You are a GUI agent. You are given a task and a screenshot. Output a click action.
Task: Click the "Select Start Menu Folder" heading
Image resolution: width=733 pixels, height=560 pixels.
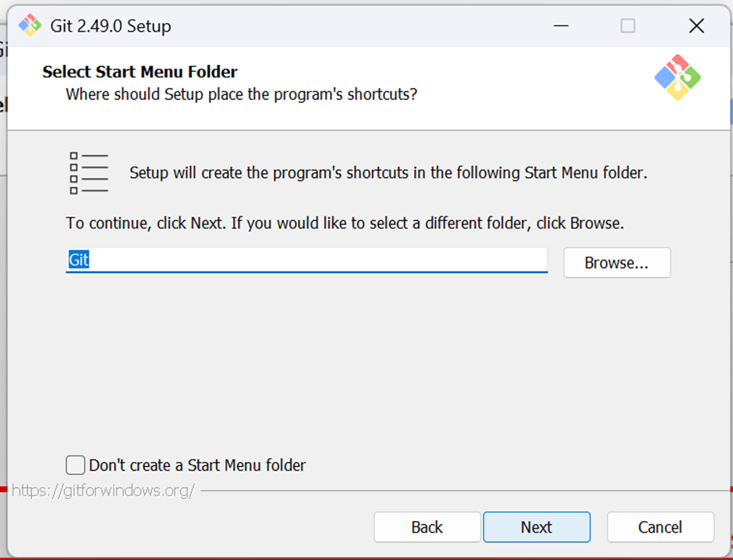tap(140, 72)
